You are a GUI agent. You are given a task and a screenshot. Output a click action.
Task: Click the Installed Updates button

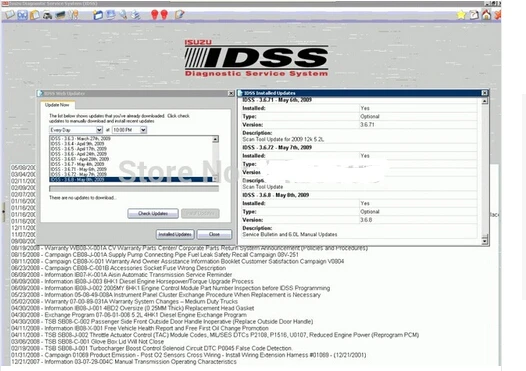(175, 234)
